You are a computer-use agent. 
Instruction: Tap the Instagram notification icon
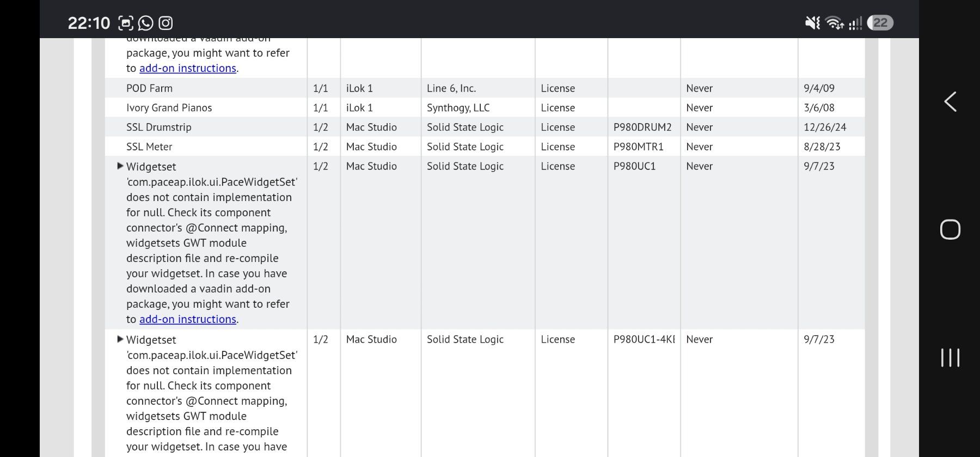(x=166, y=23)
